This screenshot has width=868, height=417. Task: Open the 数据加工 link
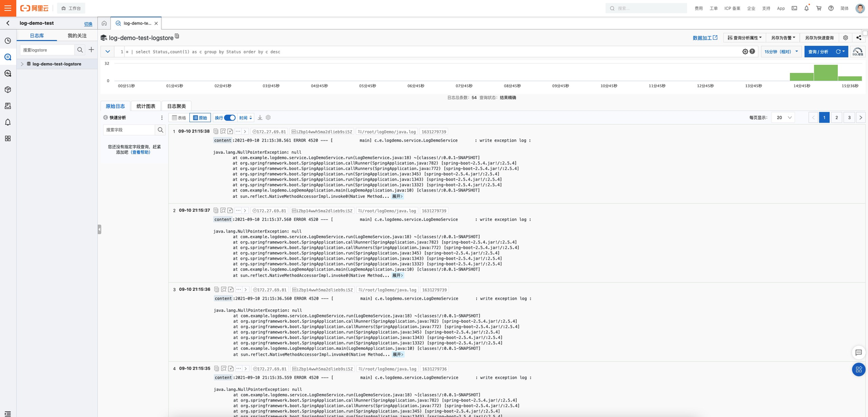click(x=705, y=38)
